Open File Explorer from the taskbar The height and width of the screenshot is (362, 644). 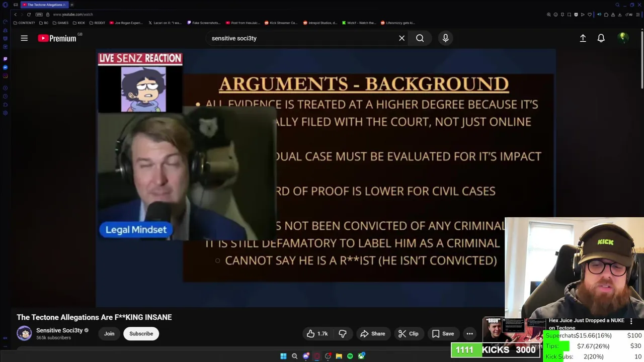tap(339, 356)
